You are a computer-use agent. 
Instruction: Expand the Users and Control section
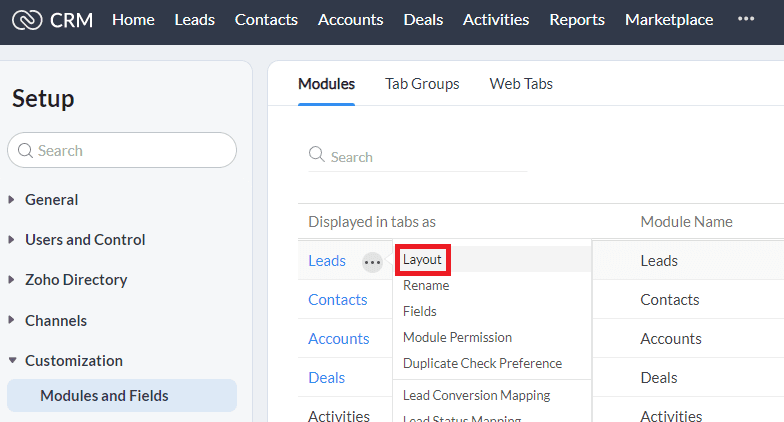85,240
